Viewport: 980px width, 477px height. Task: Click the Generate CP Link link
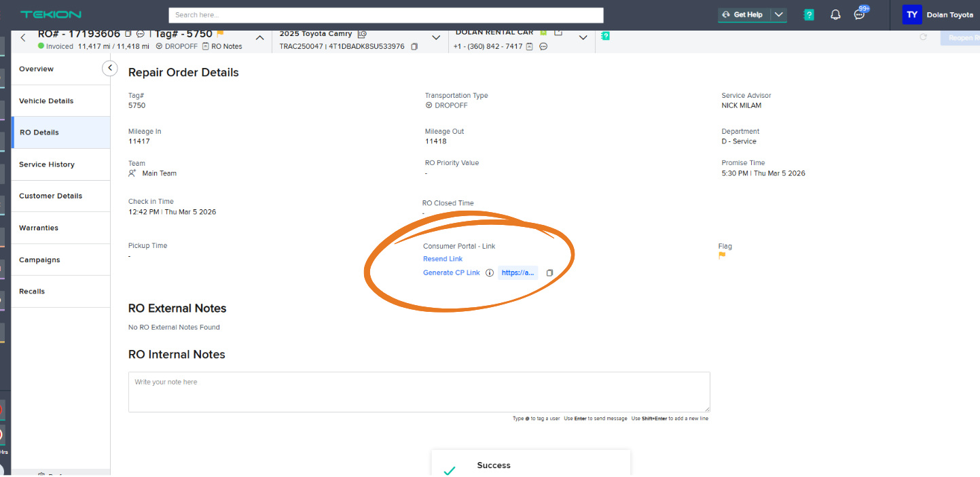point(452,272)
